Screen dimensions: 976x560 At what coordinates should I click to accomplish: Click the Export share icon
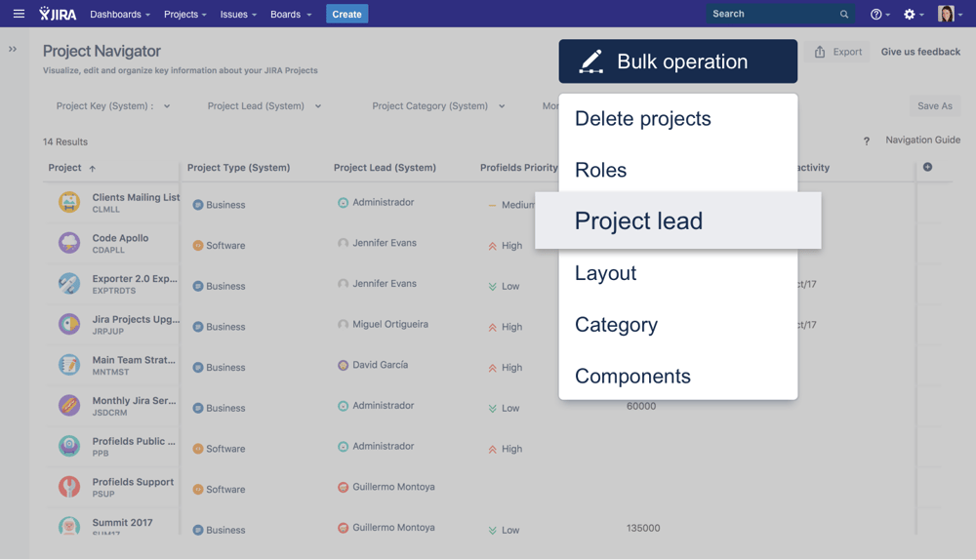[820, 52]
